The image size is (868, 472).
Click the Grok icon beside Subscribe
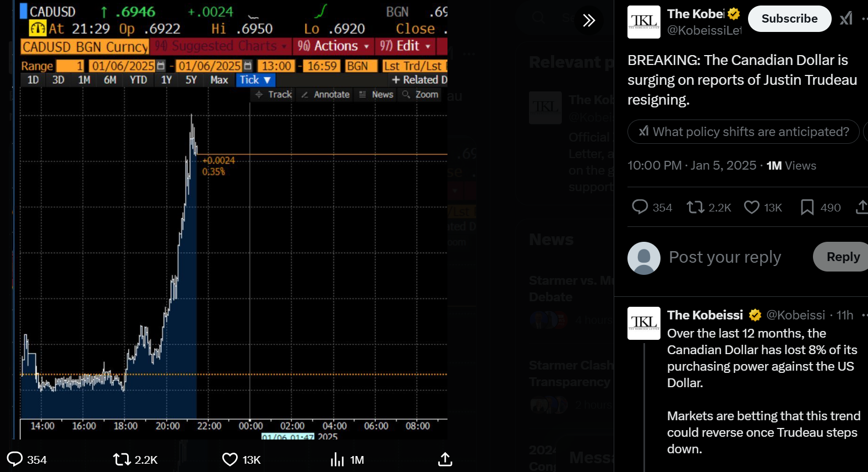coord(846,19)
